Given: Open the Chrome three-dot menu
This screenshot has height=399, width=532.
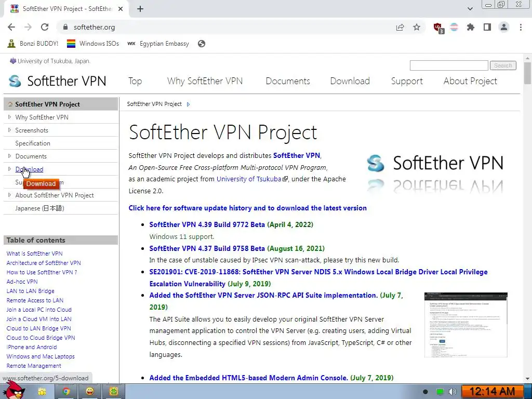Looking at the screenshot, I should [x=521, y=27].
